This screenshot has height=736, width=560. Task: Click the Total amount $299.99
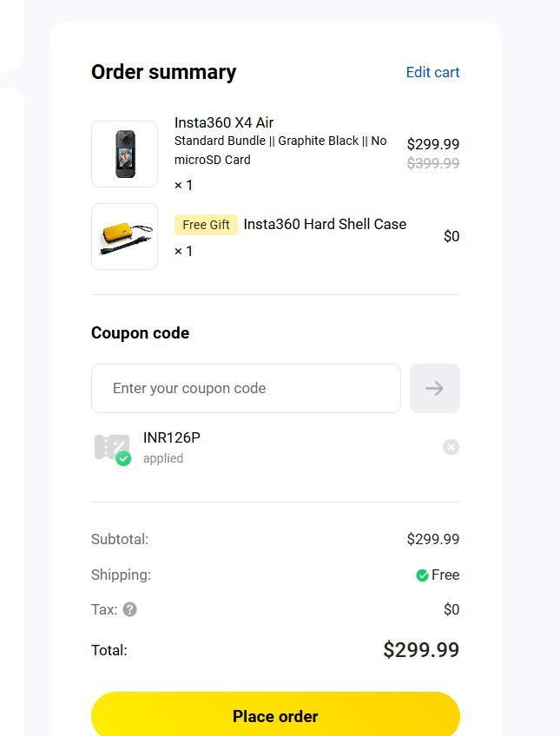pos(421,650)
